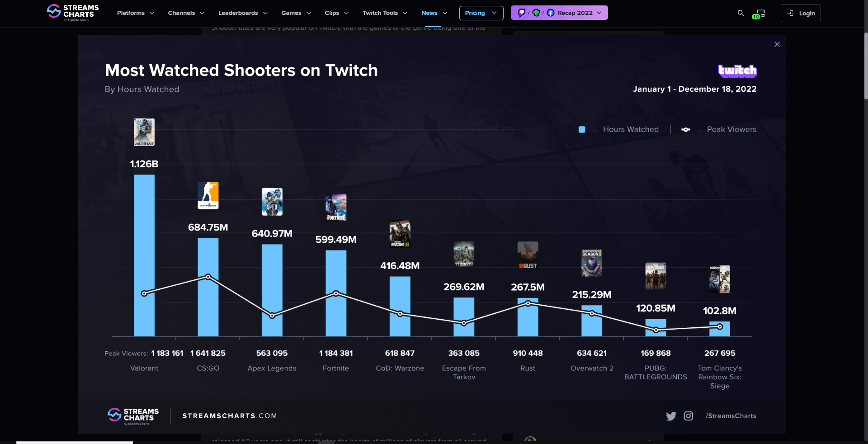868x444 pixels.
Task: Click the Login button
Action: 801,13
